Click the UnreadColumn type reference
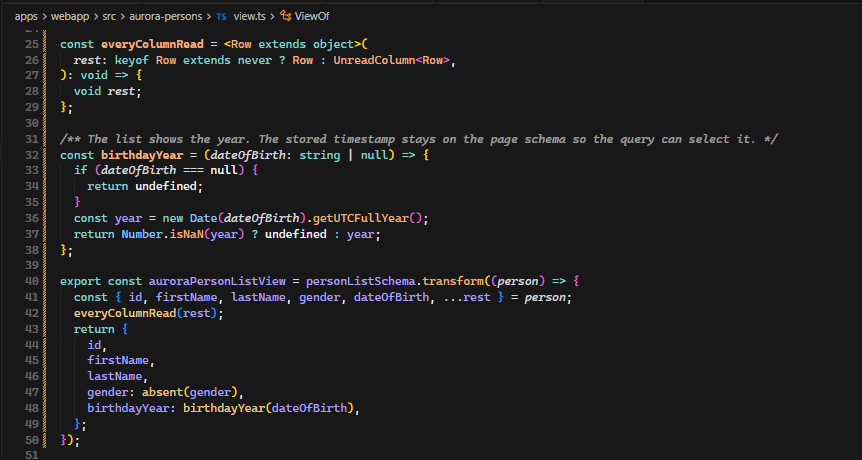Viewport: 862px width, 460px height. coord(374,60)
